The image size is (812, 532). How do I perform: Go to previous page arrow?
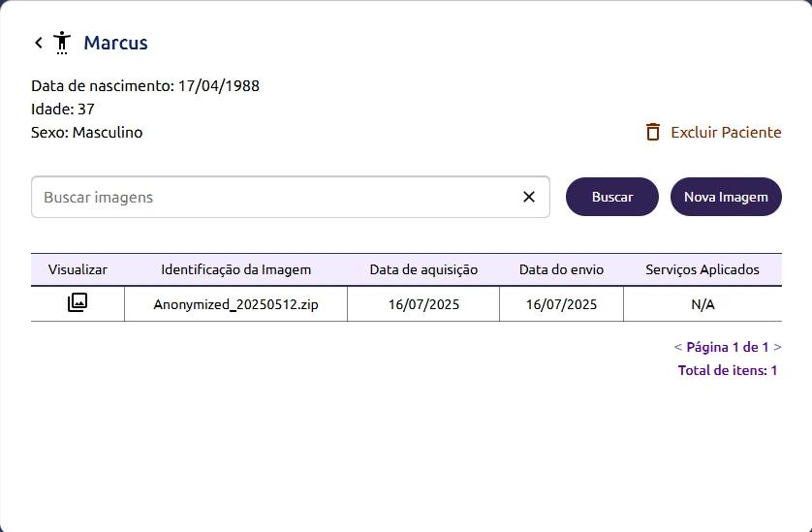pos(677,347)
